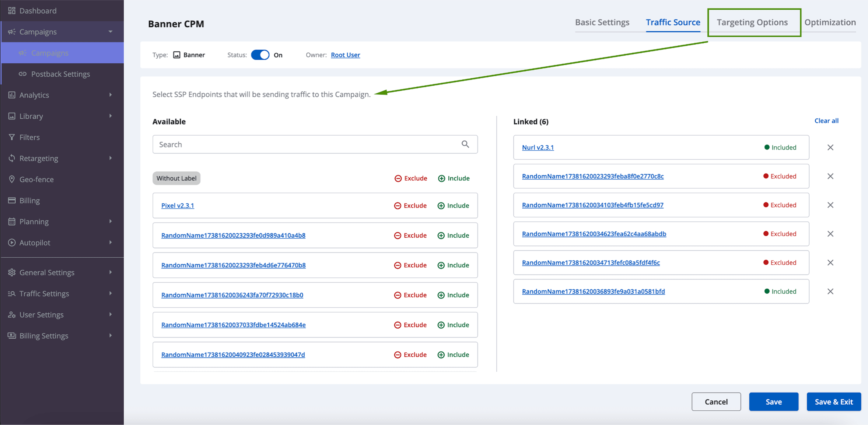Remove linked endpoint ending fea62c4aa68abdb
The width and height of the screenshot is (868, 425).
[x=830, y=234]
